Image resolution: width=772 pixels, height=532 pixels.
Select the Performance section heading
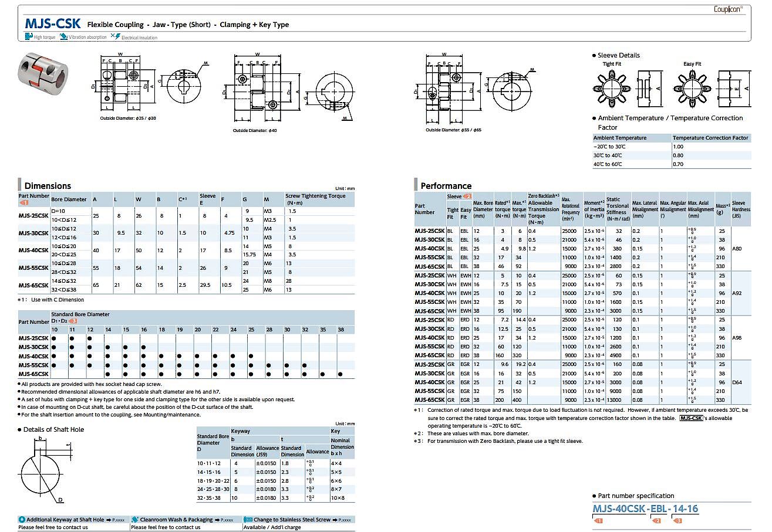click(x=446, y=185)
